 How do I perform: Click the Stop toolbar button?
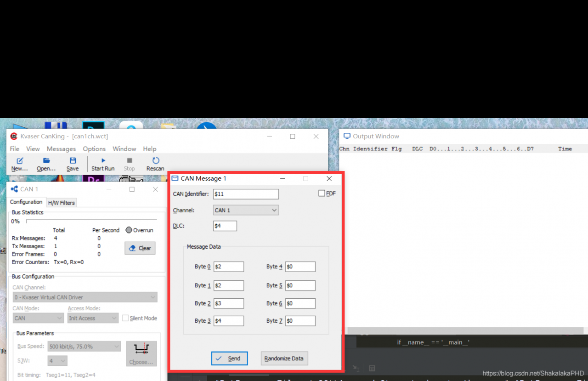coord(130,164)
